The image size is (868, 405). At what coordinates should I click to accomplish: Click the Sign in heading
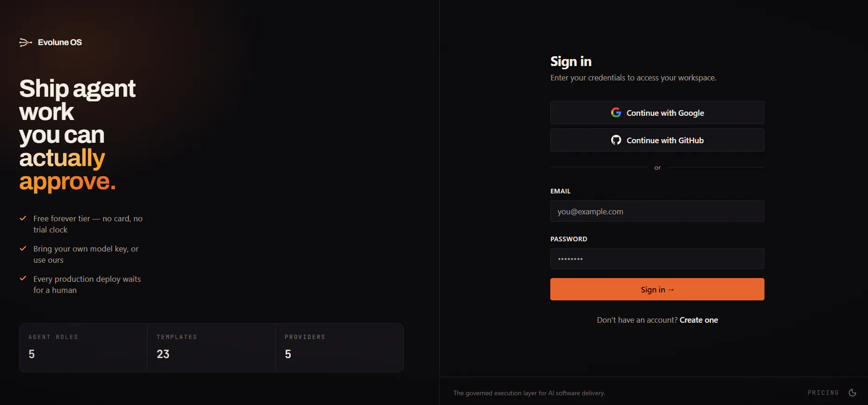571,61
